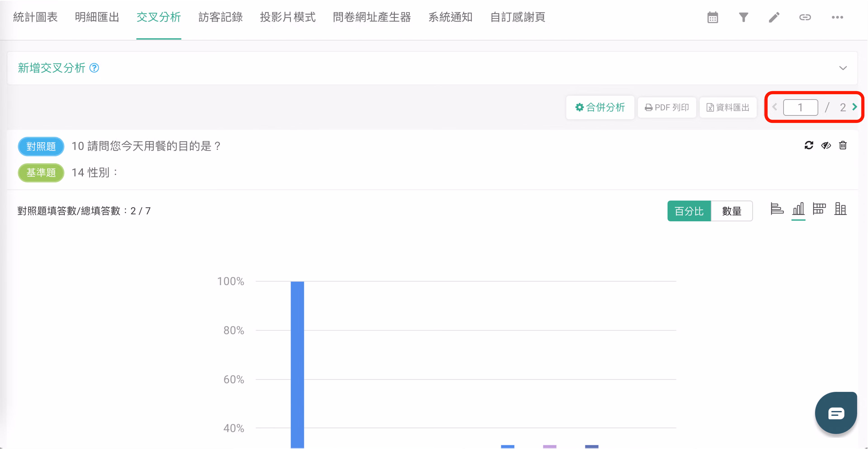
Task: Switch to vertical bar chart view
Action: [x=798, y=209]
